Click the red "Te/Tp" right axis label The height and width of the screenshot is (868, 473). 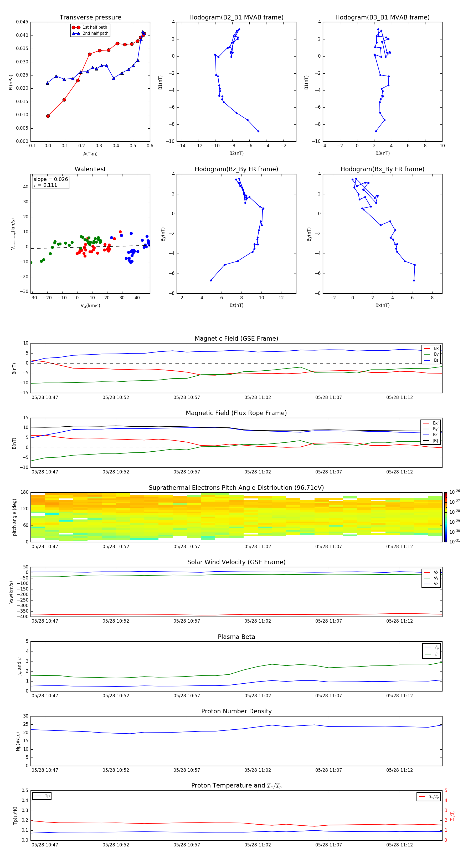coord(452,815)
